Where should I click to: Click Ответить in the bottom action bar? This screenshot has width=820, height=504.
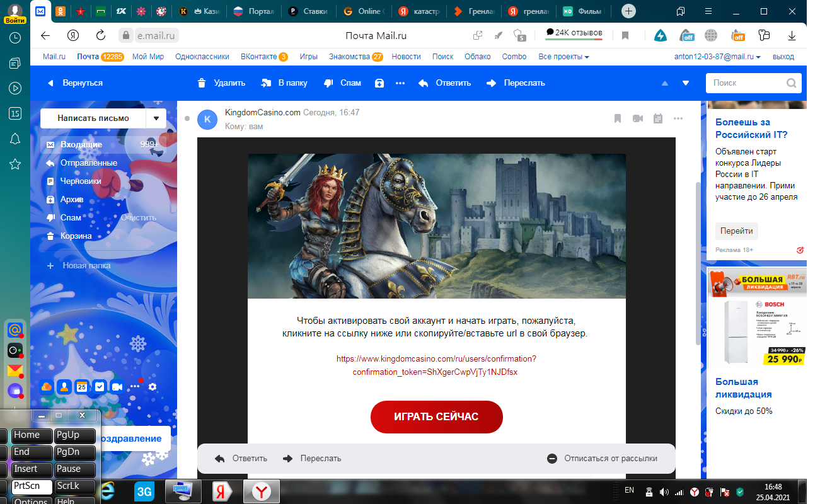point(241,459)
